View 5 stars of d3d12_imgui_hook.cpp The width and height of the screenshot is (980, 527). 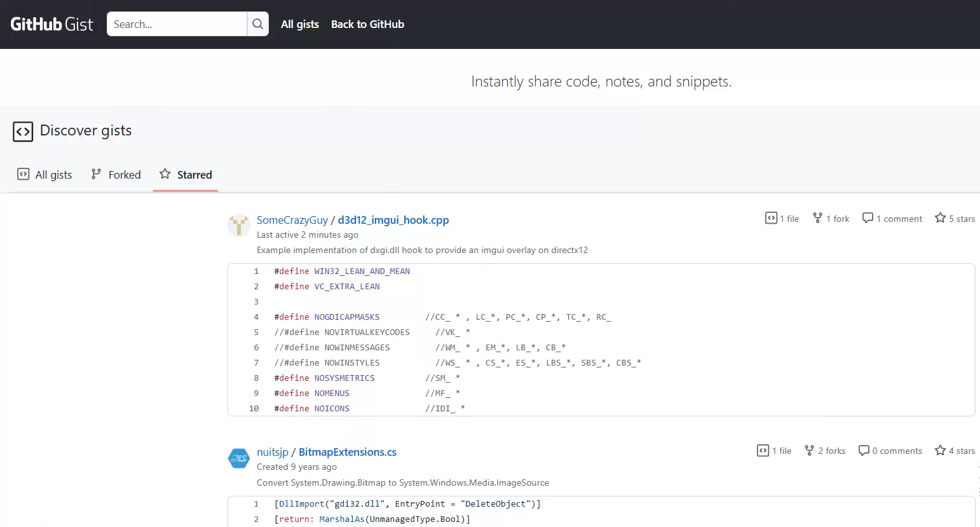(955, 218)
